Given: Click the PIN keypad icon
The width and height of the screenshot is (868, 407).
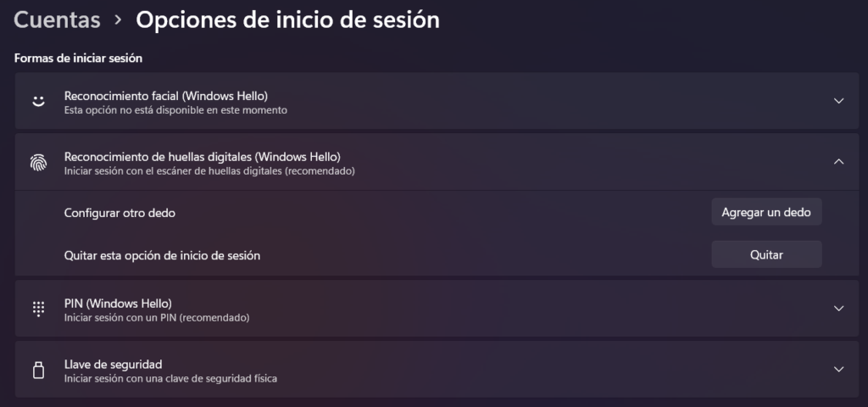Looking at the screenshot, I should 38,309.
